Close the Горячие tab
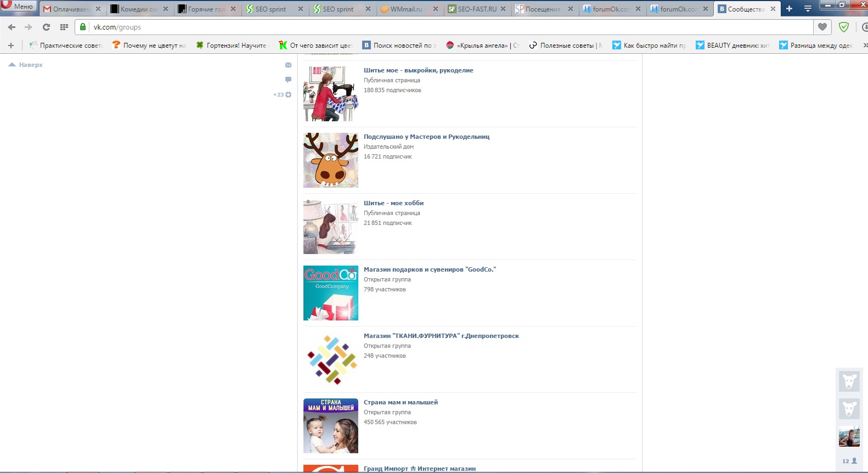The image size is (868, 473). click(233, 9)
